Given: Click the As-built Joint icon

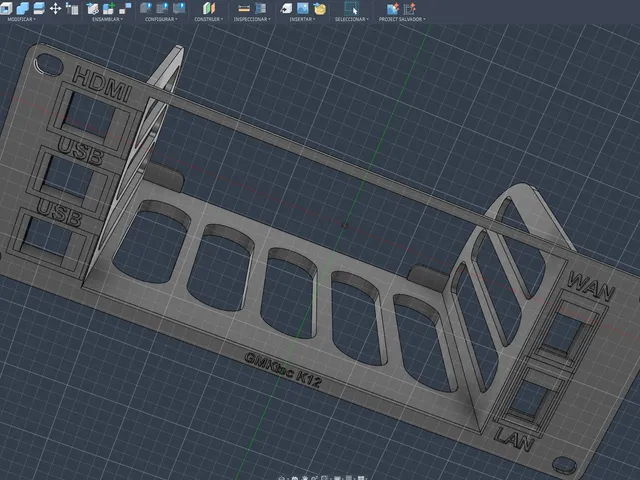Looking at the screenshot, I should pyautogui.click(x=125, y=8).
